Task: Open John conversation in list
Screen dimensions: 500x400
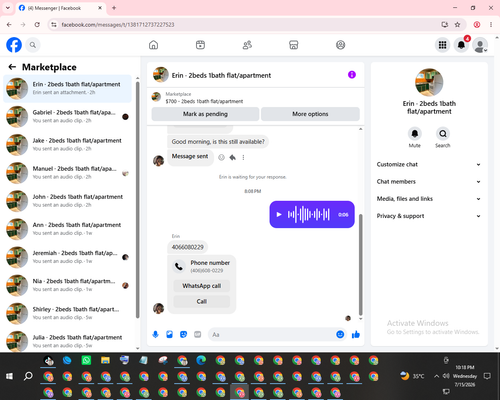Action: pyautogui.click(x=67, y=201)
